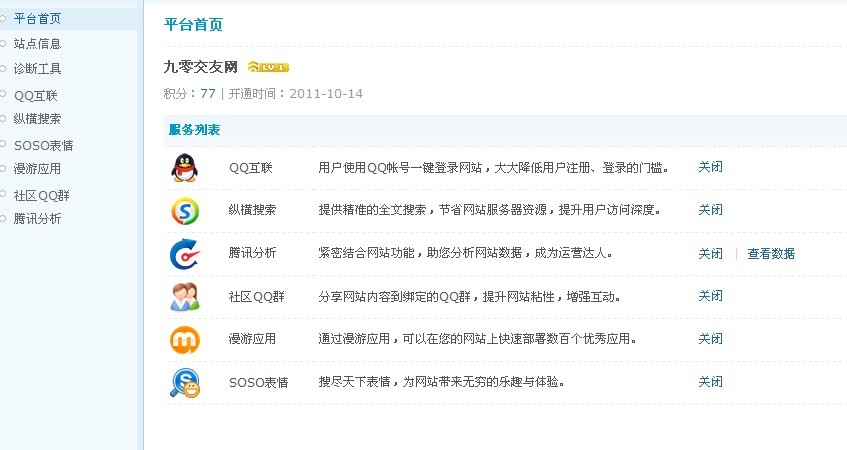Click the 九零交友网 site title
847x450 pixels.
[x=200, y=67]
